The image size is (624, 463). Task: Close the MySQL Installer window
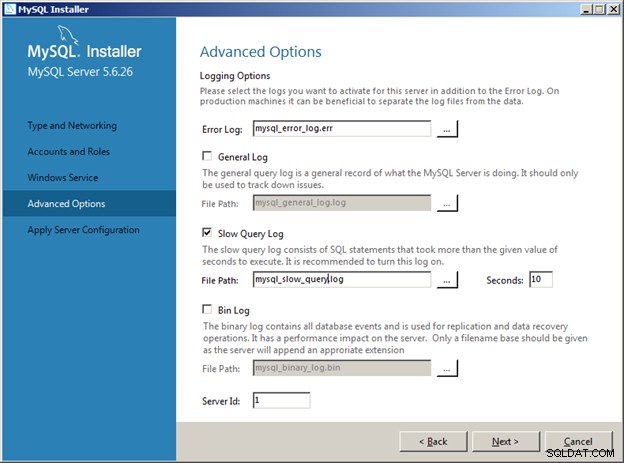coord(613,9)
